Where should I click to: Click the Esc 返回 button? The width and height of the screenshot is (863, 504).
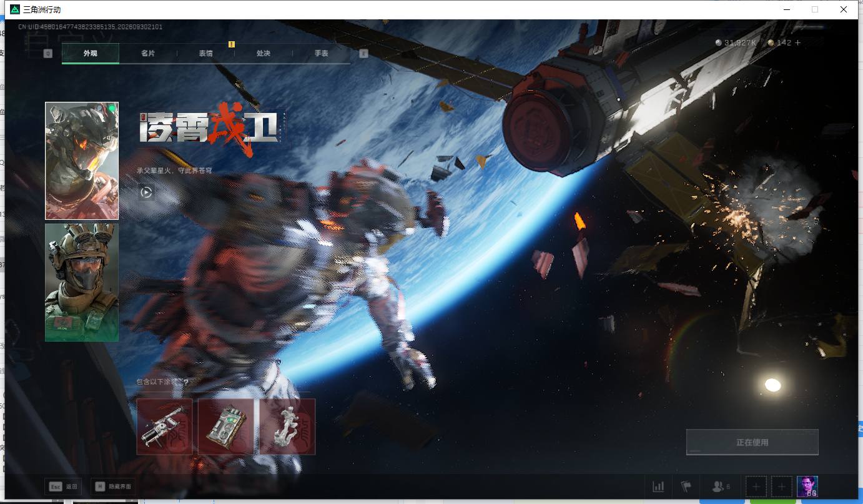[63, 487]
